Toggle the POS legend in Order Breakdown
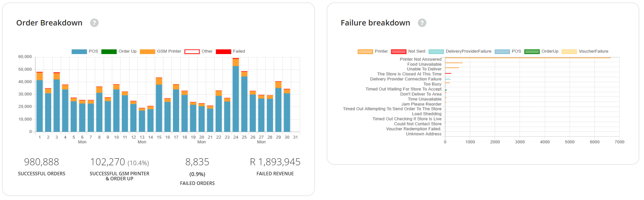 pos(85,51)
